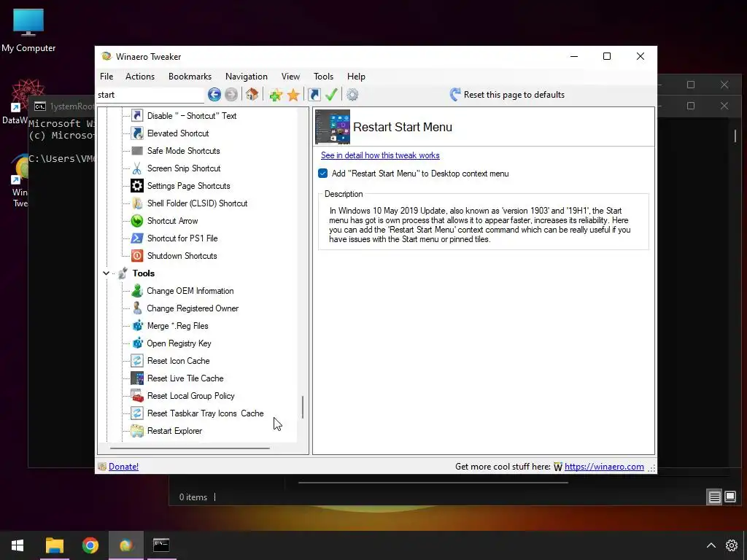This screenshot has height=560, width=747.
Task: Click Command Prompt taskbar icon
Action: [161, 545]
